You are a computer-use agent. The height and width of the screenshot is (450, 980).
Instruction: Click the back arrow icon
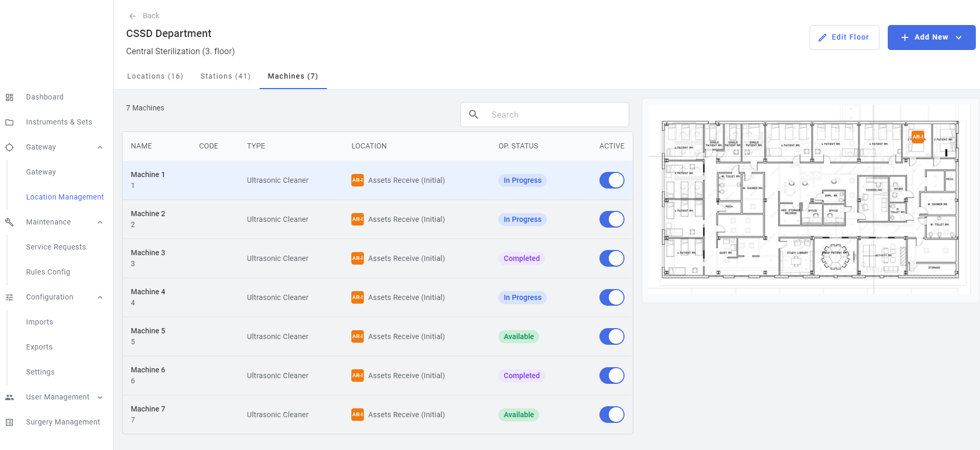[x=132, y=16]
